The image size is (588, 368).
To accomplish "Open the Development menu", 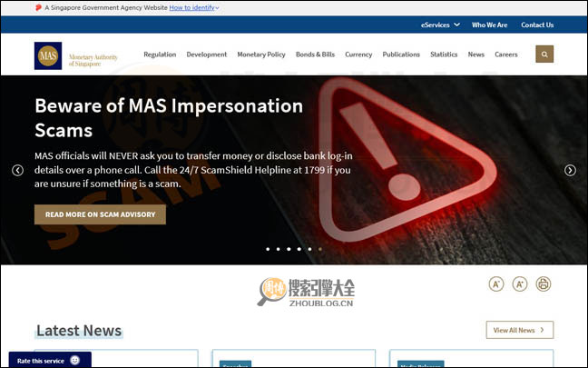I will point(207,55).
